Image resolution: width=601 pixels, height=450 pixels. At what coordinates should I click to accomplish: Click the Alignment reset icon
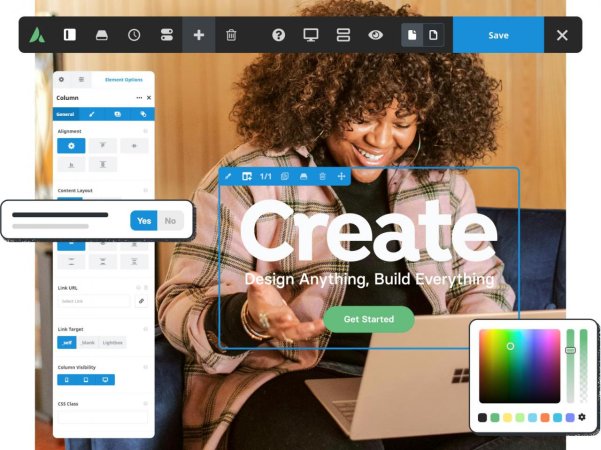coord(145,131)
